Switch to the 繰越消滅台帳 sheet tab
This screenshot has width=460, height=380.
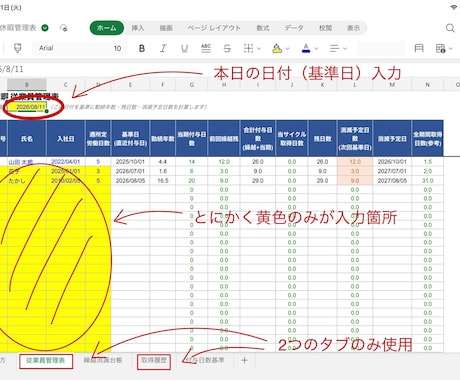(103, 360)
